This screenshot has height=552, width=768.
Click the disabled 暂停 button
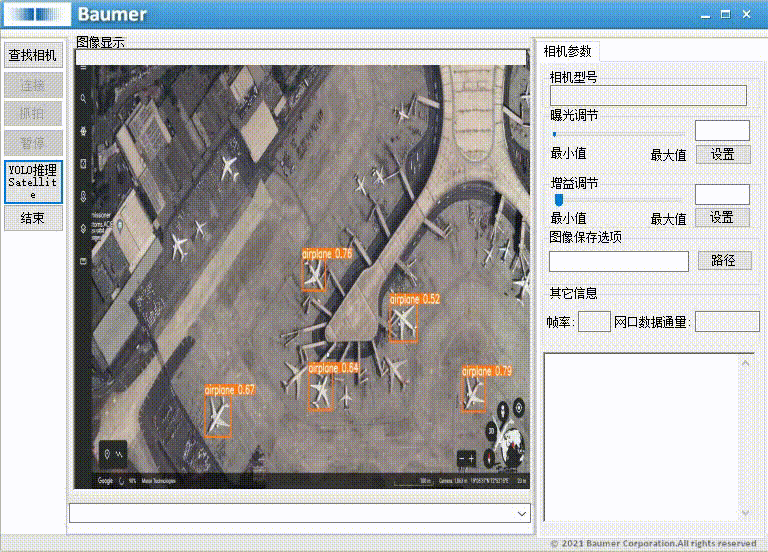click(x=33, y=143)
